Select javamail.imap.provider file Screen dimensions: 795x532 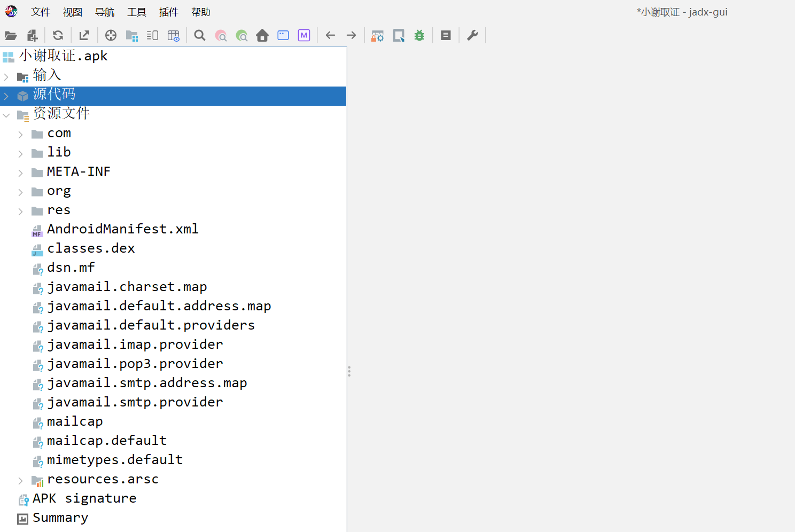[x=135, y=345]
